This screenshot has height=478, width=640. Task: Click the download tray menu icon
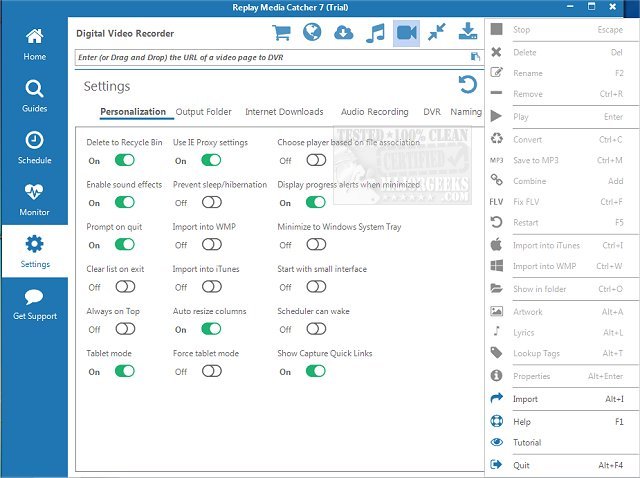468,32
